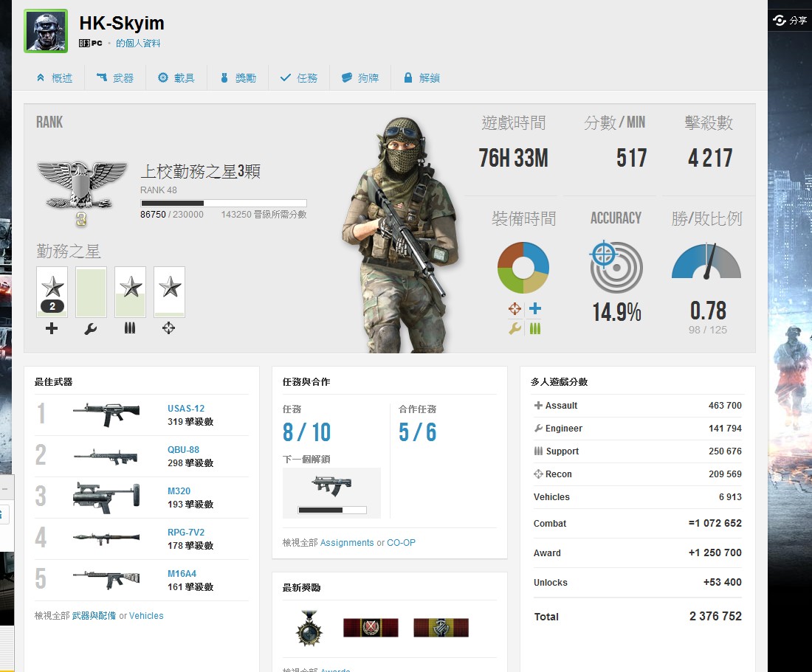
Task: Open the 概述 overview tab
Action: [x=54, y=78]
